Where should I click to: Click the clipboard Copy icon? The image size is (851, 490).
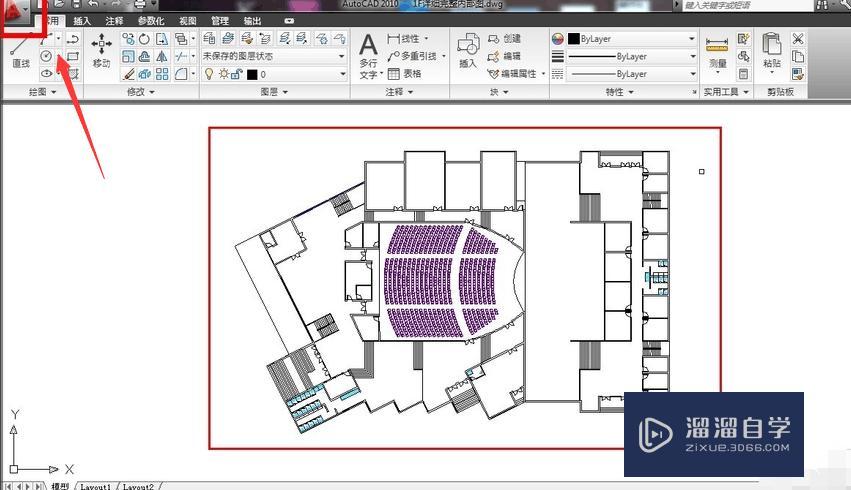coord(797,56)
